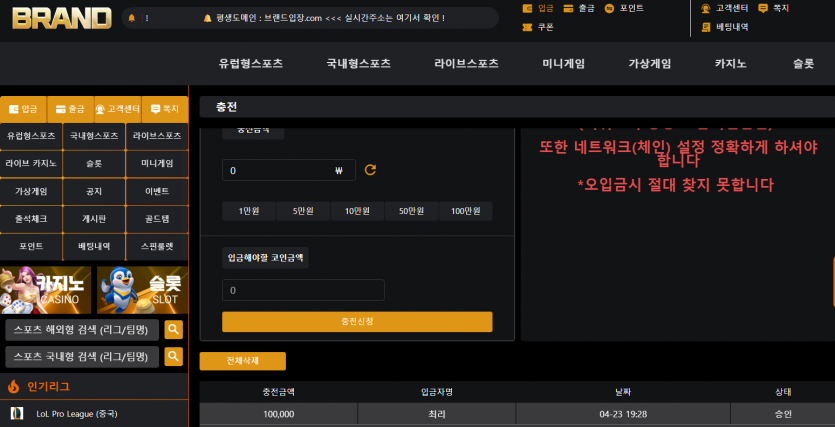The image size is (835, 427).
Task: Open 유럽형스포츠 in main navigation
Action: click(x=250, y=64)
